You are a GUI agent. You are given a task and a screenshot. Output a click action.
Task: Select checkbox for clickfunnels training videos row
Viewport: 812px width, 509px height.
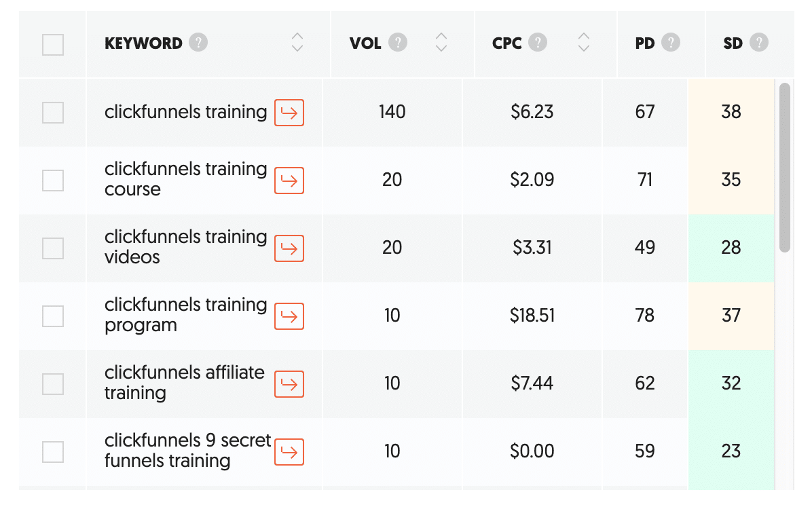(53, 248)
